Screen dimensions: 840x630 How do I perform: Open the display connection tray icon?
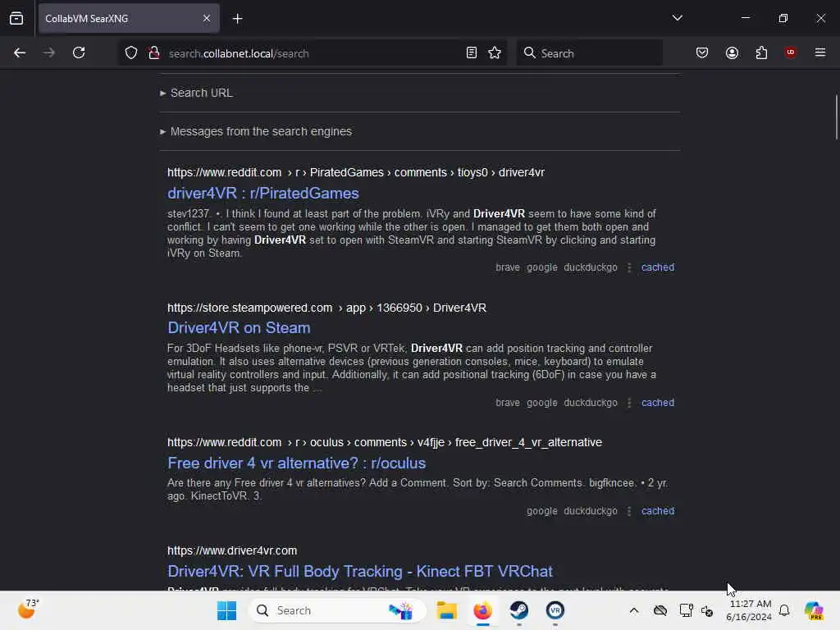686,610
